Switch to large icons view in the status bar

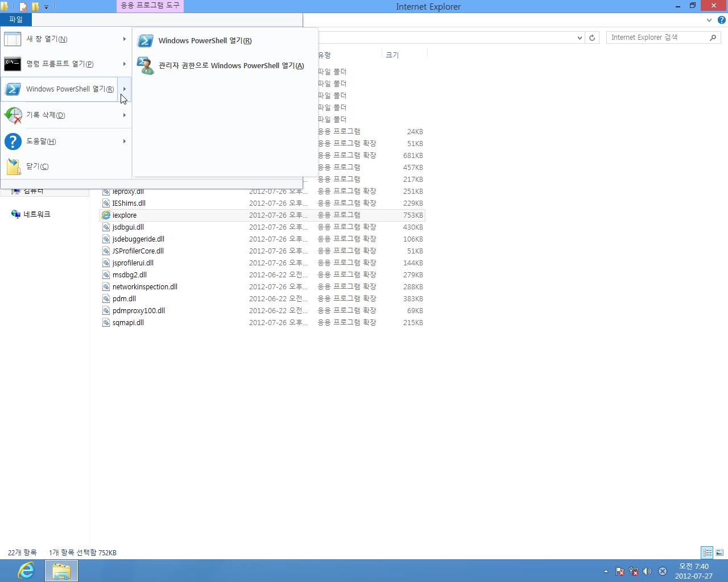pyautogui.click(x=719, y=552)
